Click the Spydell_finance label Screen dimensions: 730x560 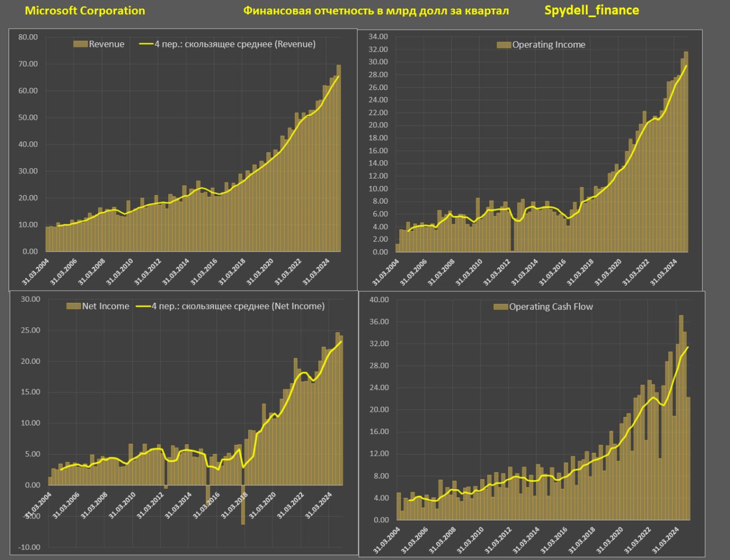pyautogui.click(x=591, y=10)
